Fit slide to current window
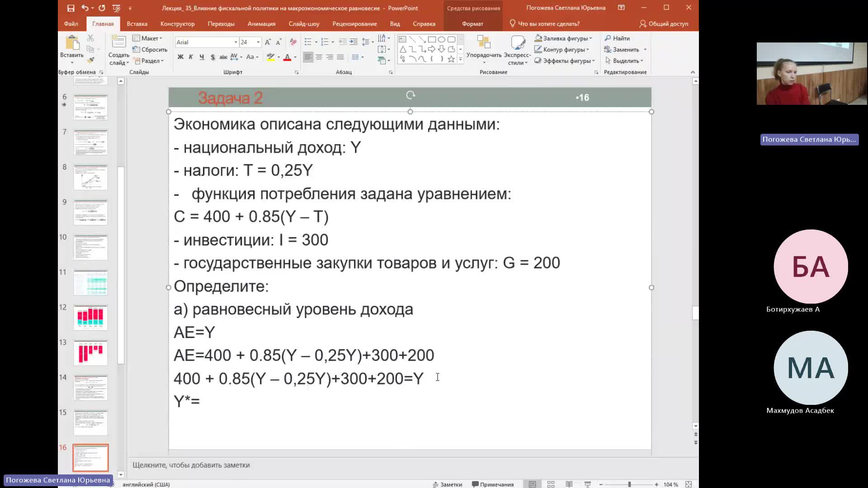 point(689,484)
